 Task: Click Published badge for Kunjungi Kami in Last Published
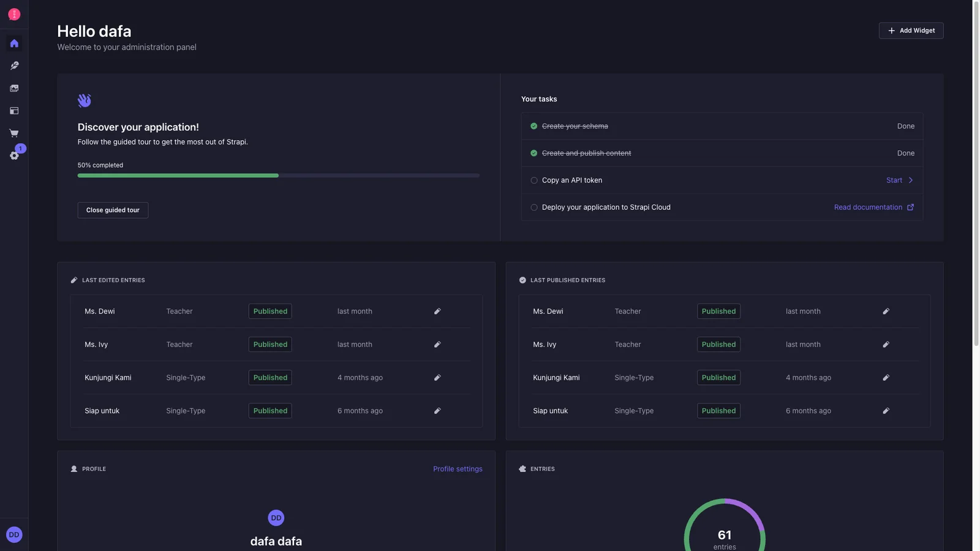[x=718, y=377]
